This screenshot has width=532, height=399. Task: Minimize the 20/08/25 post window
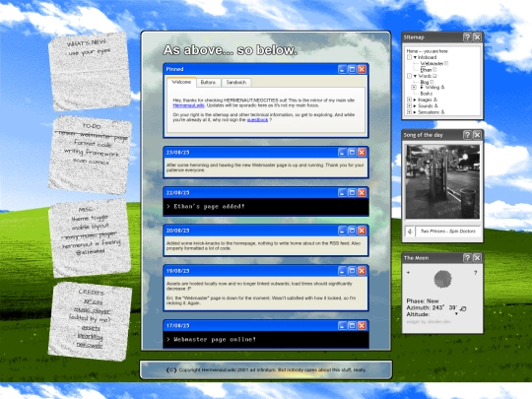342,231
